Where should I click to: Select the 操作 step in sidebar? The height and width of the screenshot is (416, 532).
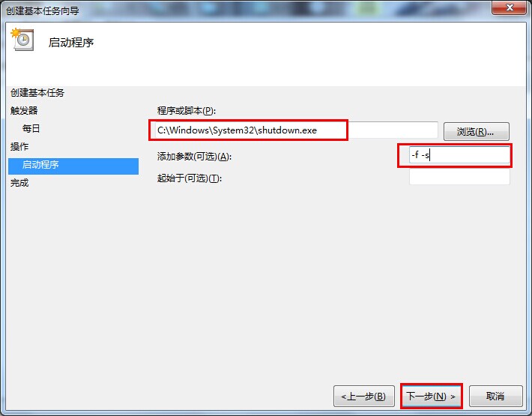click(19, 147)
